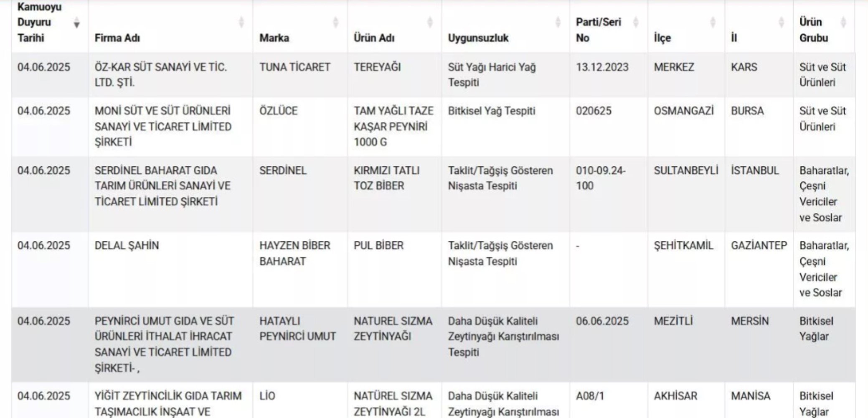Sort by Kamuoyu Duyuru Tarihi arrow icon

coord(76,23)
